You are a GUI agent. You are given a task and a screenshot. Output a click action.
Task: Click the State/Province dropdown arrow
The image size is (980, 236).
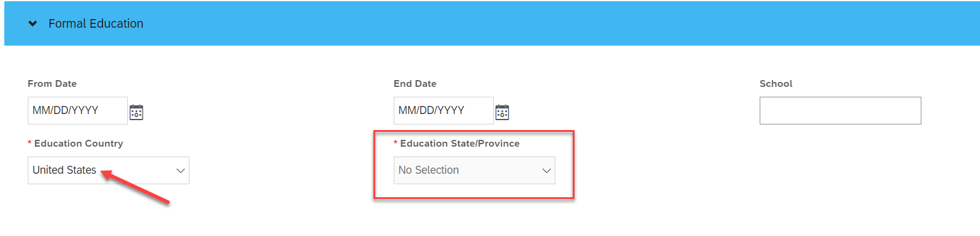pyautogui.click(x=547, y=171)
